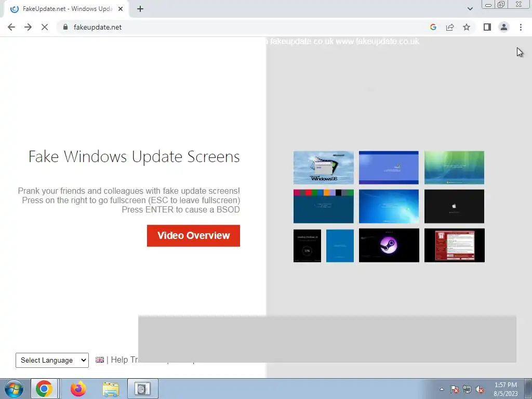Choose the Steam logo thumbnail

pos(389,245)
